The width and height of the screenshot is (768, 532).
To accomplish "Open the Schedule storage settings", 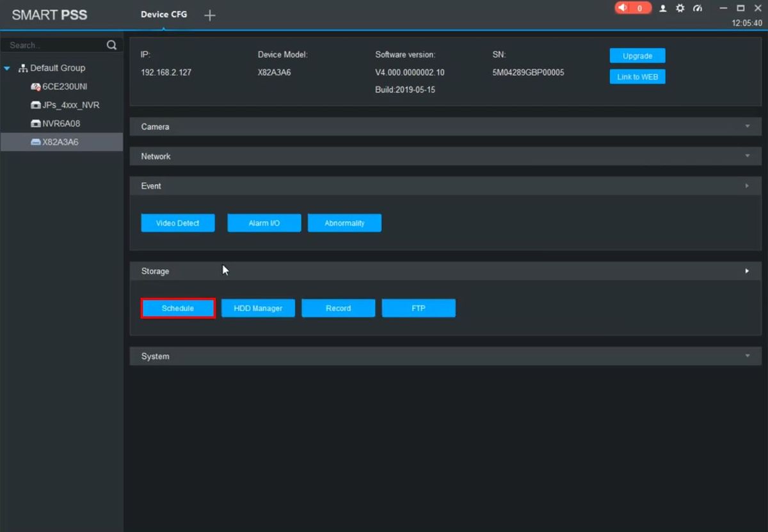I will point(178,308).
